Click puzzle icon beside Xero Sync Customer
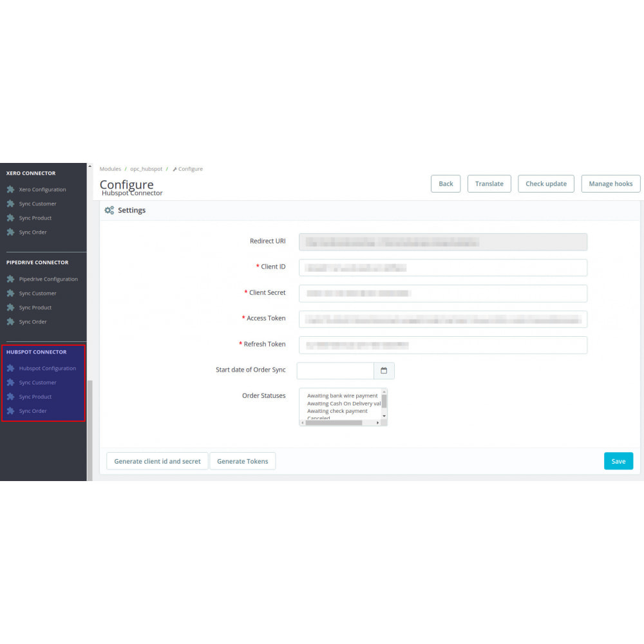 pyautogui.click(x=11, y=204)
